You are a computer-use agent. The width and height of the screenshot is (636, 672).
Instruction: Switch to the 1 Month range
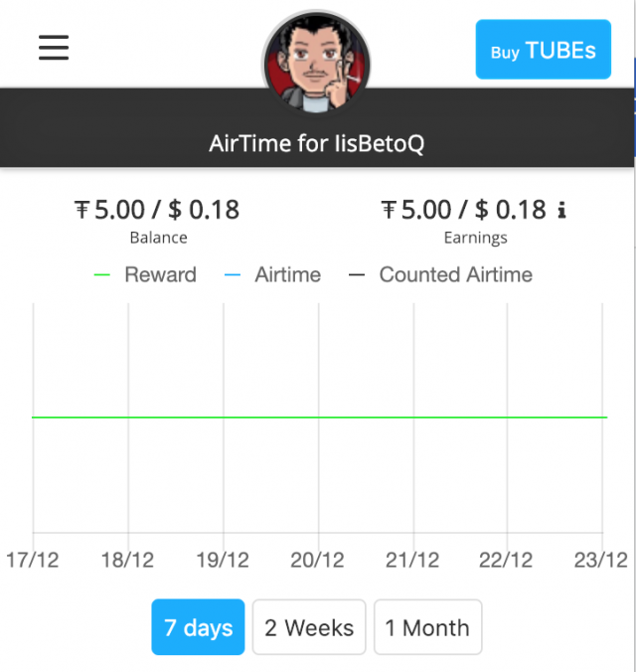[427, 627]
